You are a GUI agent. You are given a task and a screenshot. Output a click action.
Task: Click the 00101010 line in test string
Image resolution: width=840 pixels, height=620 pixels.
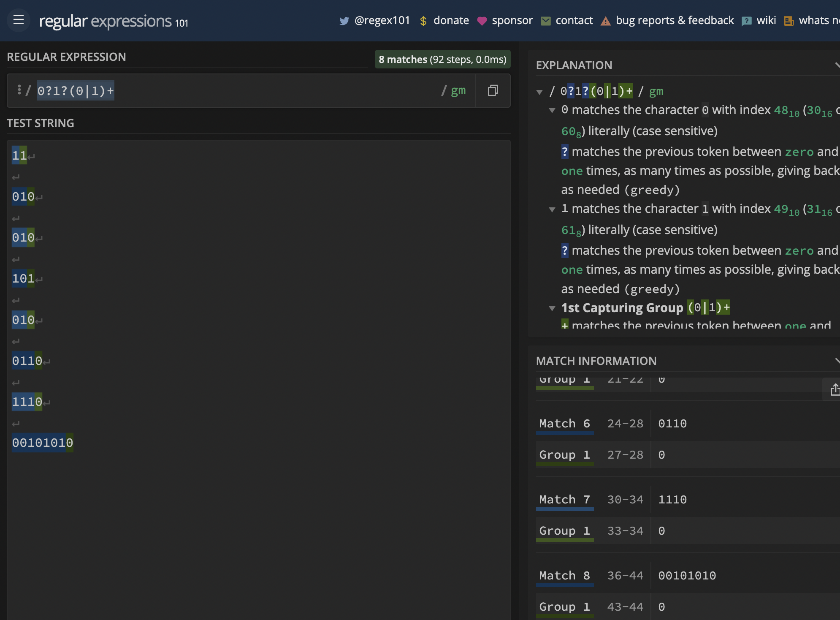[x=42, y=443]
